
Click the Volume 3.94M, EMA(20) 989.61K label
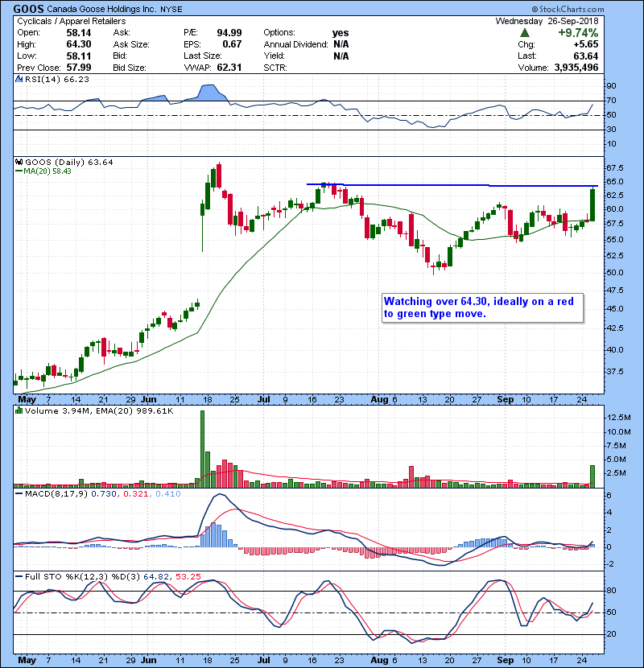[99, 410]
